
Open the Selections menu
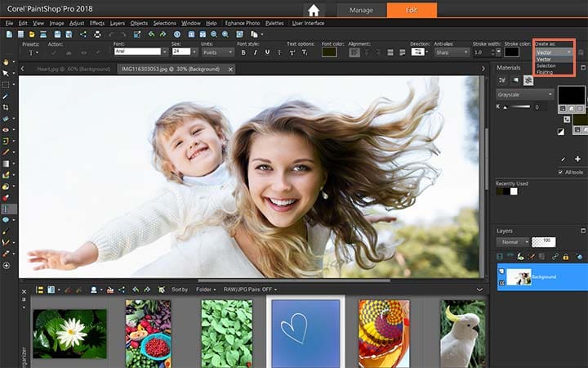(x=164, y=23)
